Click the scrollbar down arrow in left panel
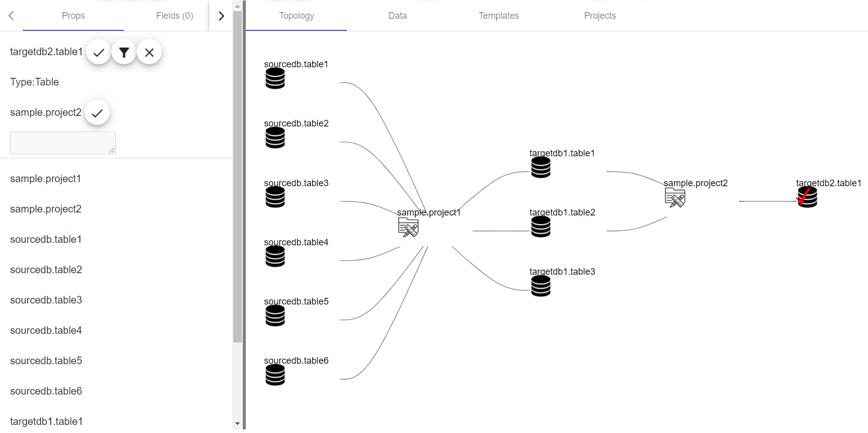 pos(237,423)
